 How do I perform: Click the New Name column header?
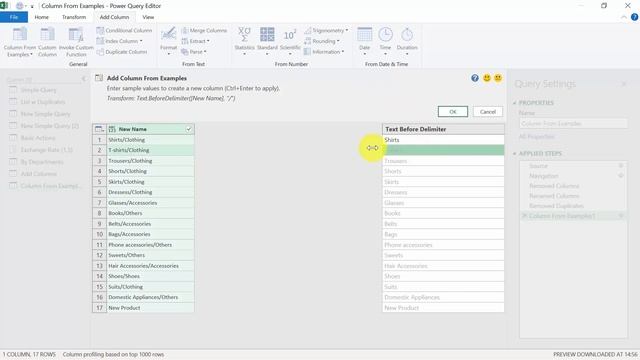[x=150, y=129]
